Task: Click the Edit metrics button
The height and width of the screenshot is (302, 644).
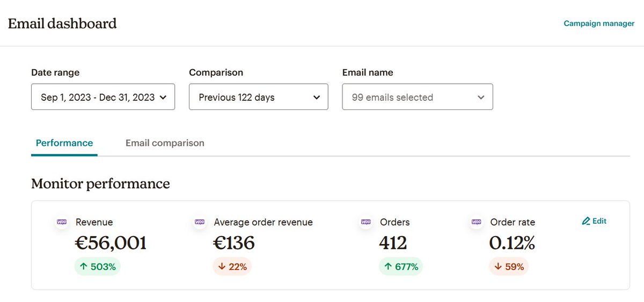Action: (x=594, y=221)
